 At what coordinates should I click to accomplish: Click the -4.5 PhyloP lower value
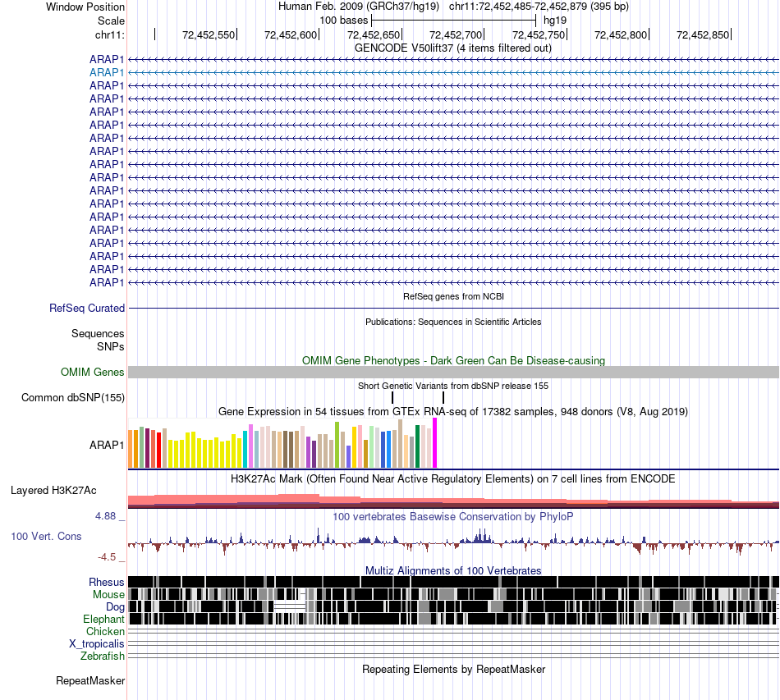107,557
